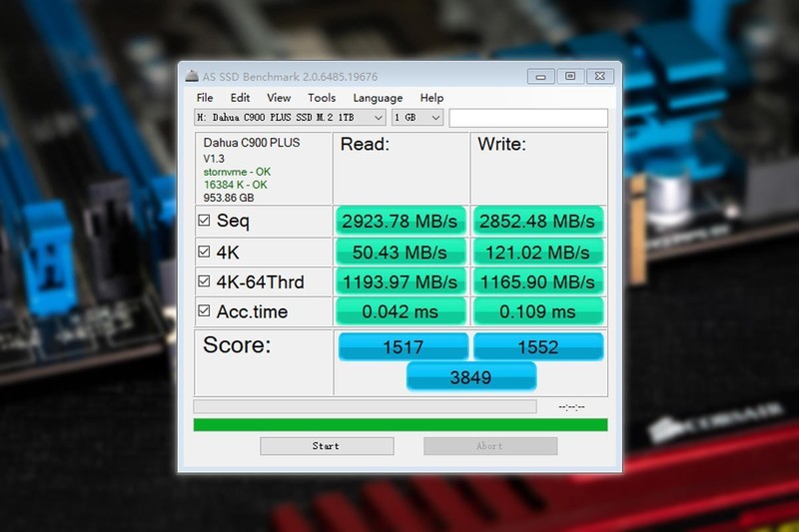
Task: Minimize the AS SSD Benchmark window
Action: click(x=540, y=77)
